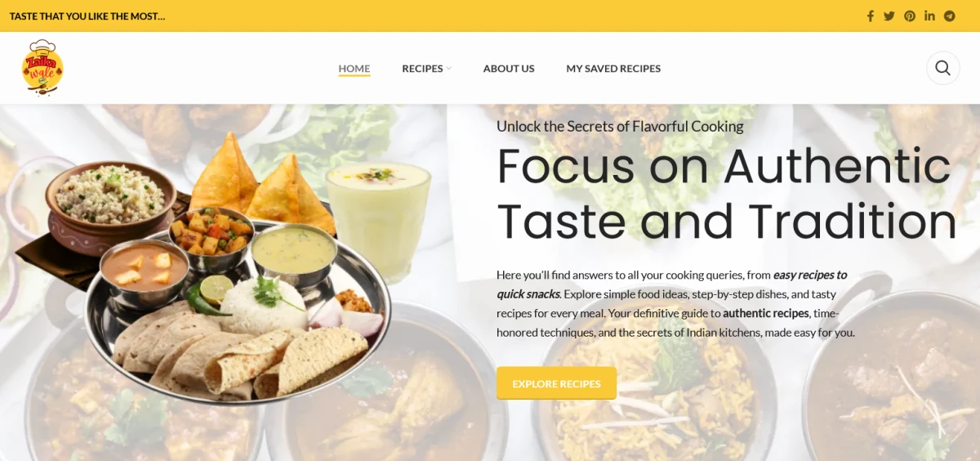980x461 pixels.
Task: Open the About Us menu item
Action: coord(509,69)
